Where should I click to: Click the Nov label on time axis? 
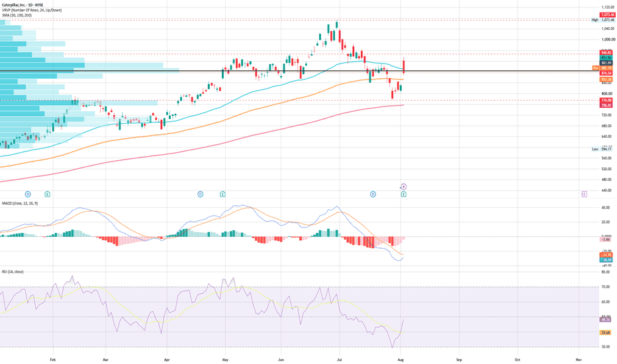coord(579,359)
